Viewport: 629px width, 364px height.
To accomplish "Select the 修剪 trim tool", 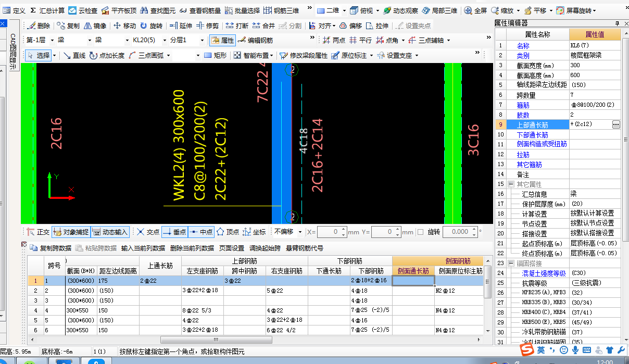I will pyautogui.click(x=207, y=26).
